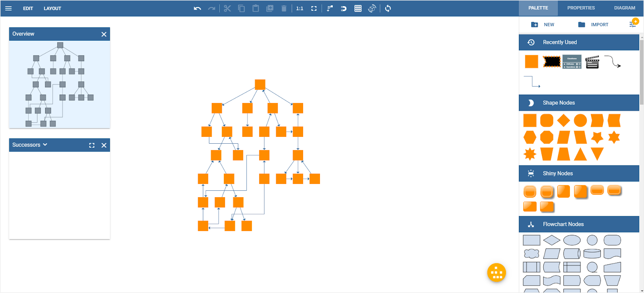The height and width of the screenshot is (293, 644).
Task: Open palette settings sliders icon
Action: tap(633, 24)
